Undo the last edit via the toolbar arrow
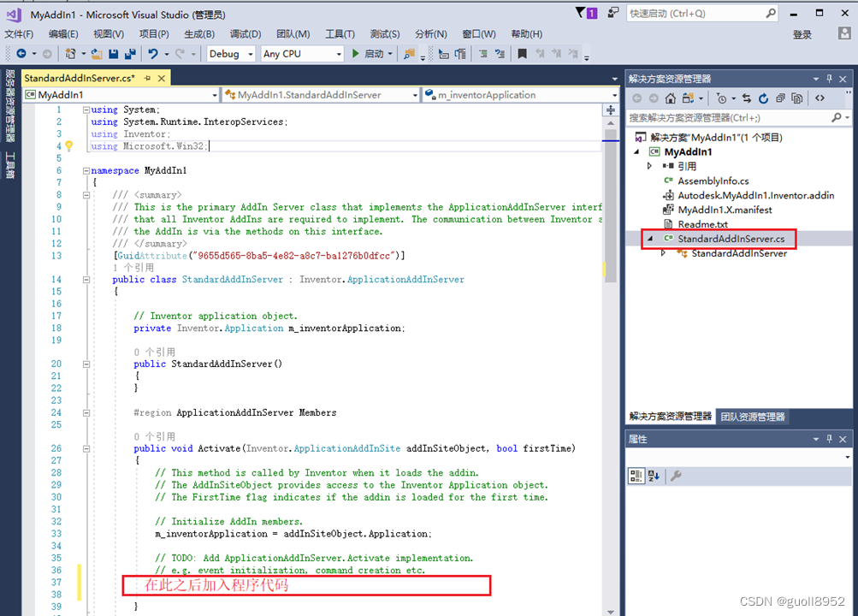This screenshot has height=616, width=858. tap(152, 54)
